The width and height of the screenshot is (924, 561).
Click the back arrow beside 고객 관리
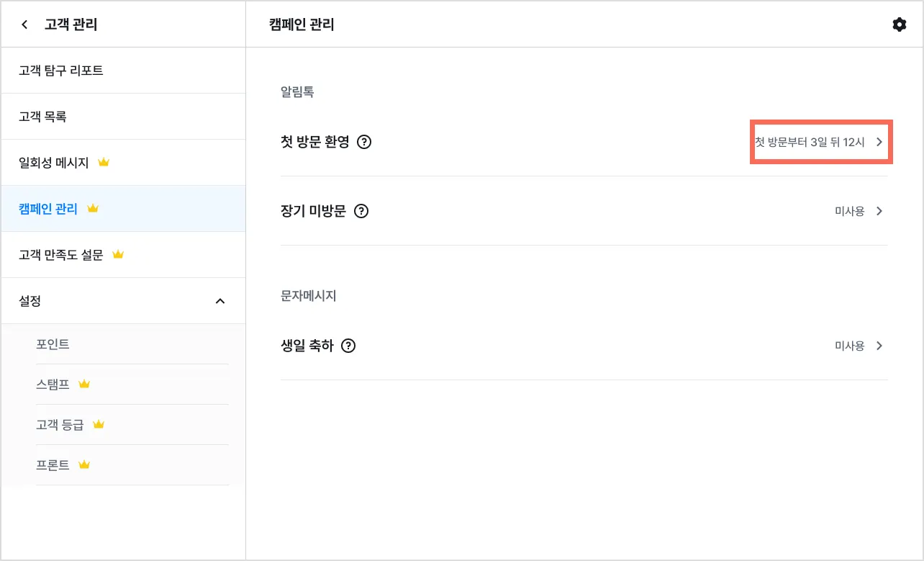pos(25,25)
